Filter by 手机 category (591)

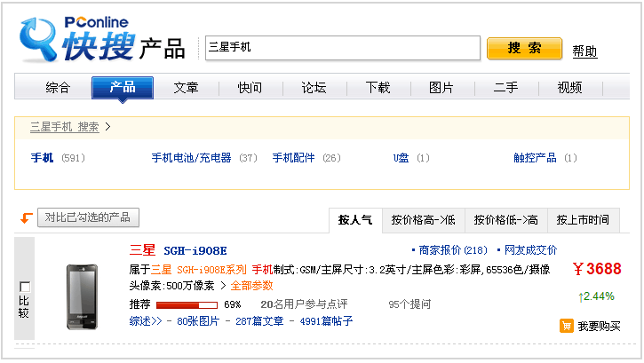click(42, 157)
